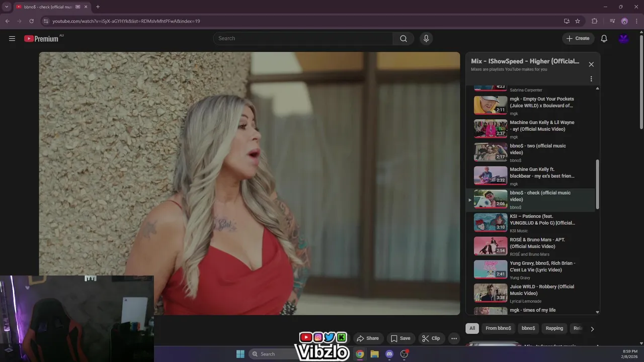Open bbno$ channel name under check entry
The width and height of the screenshot is (644, 362).
(x=515, y=207)
